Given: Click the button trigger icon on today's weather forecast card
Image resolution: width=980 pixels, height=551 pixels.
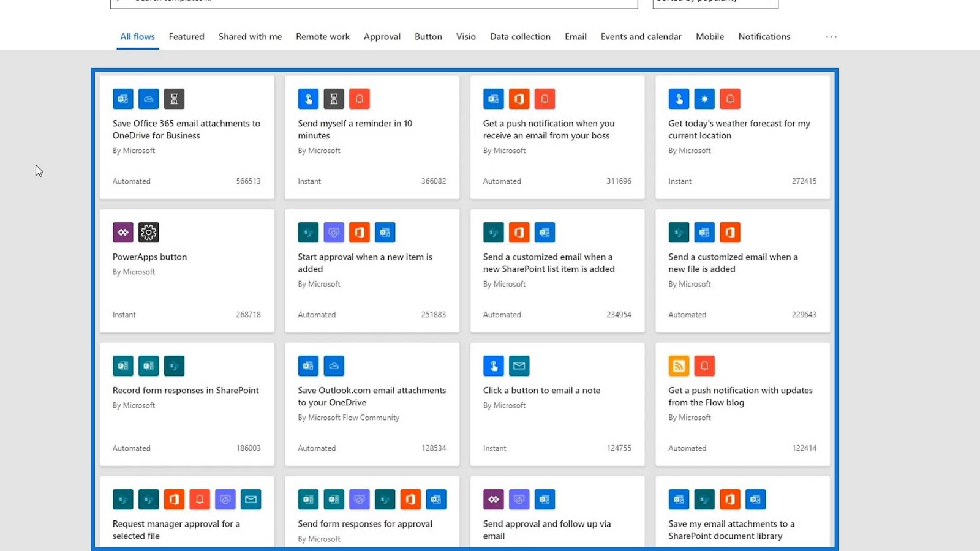Looking at the screenshot, I should tap(679, 99).
